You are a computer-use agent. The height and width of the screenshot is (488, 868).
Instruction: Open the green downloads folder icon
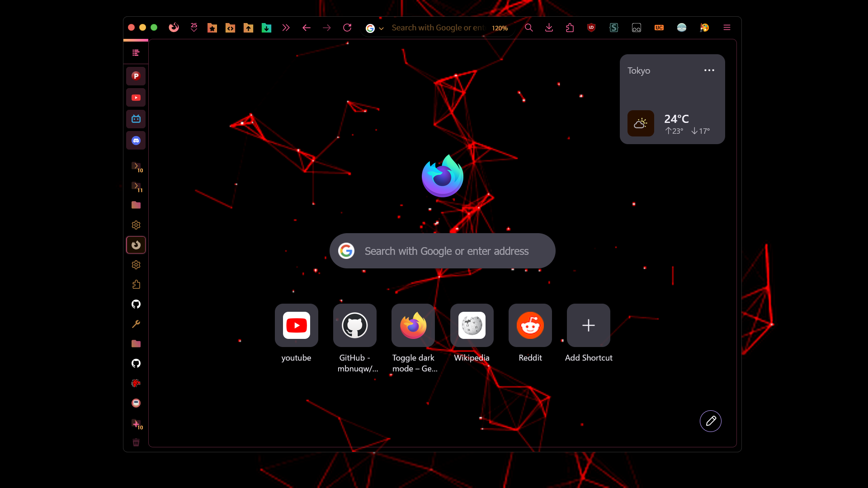[266, 28]
